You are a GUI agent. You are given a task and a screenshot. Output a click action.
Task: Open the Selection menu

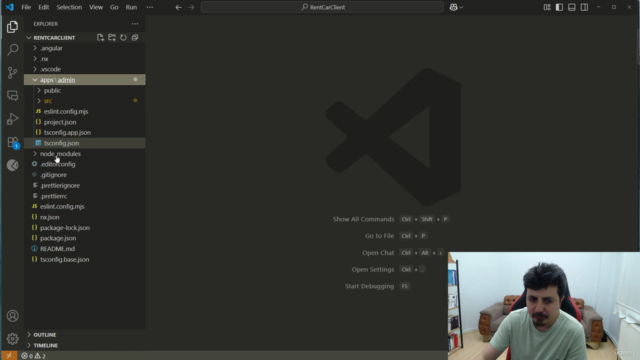(69, 7)
